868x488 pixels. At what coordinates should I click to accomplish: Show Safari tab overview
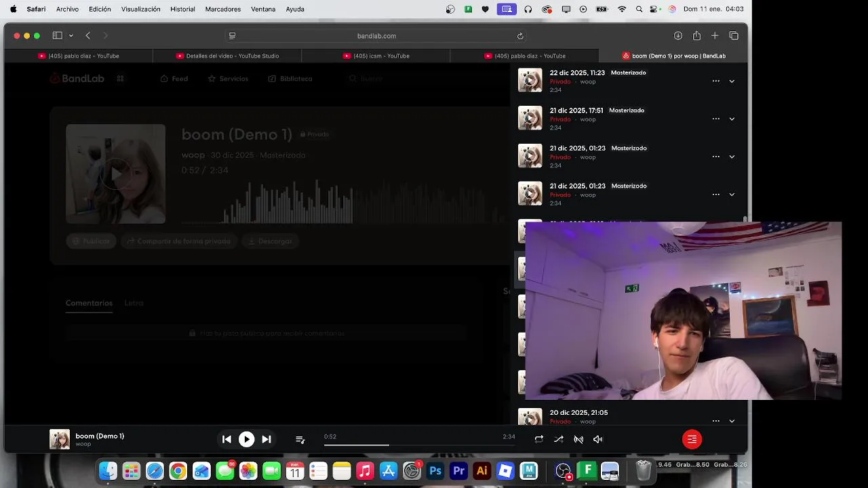pyautogui.click(x=734, y=36)
